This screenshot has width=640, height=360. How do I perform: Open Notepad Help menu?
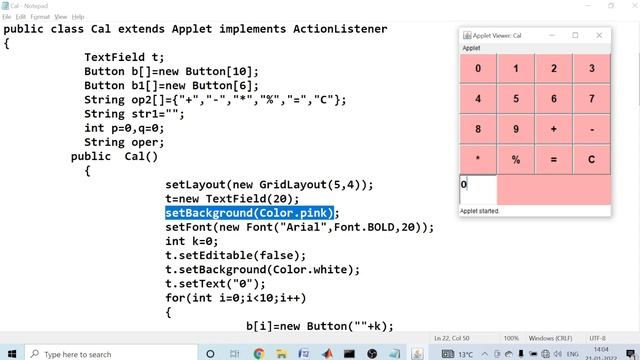(78, 17)
